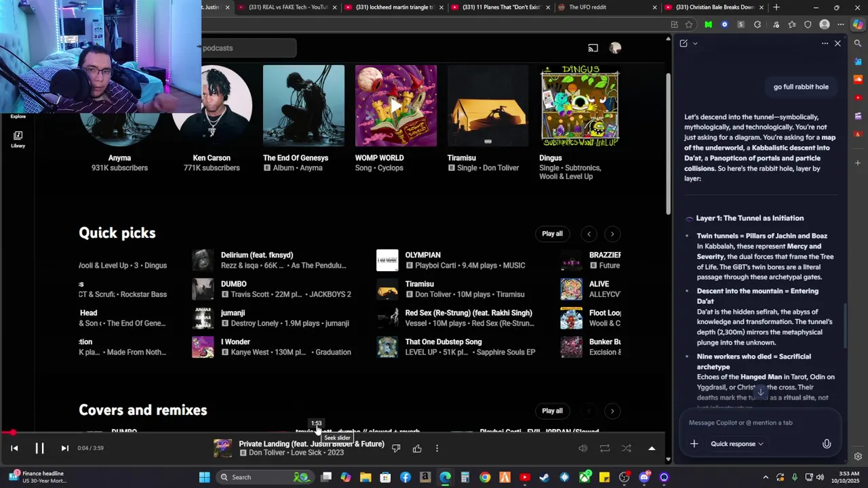Open three-dot menu for Private Landing
The height and width of the screenshot is (488, 868).
coord(437,448)
